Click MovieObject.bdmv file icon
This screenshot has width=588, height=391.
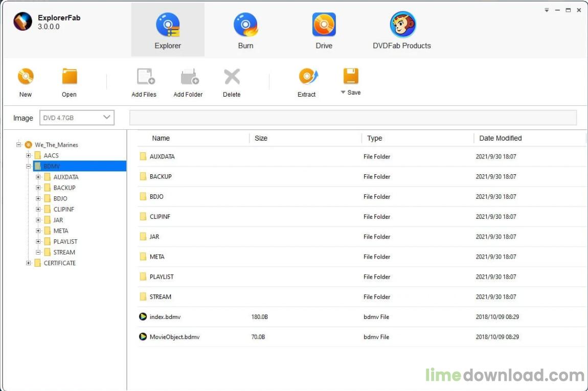[143, 337]
